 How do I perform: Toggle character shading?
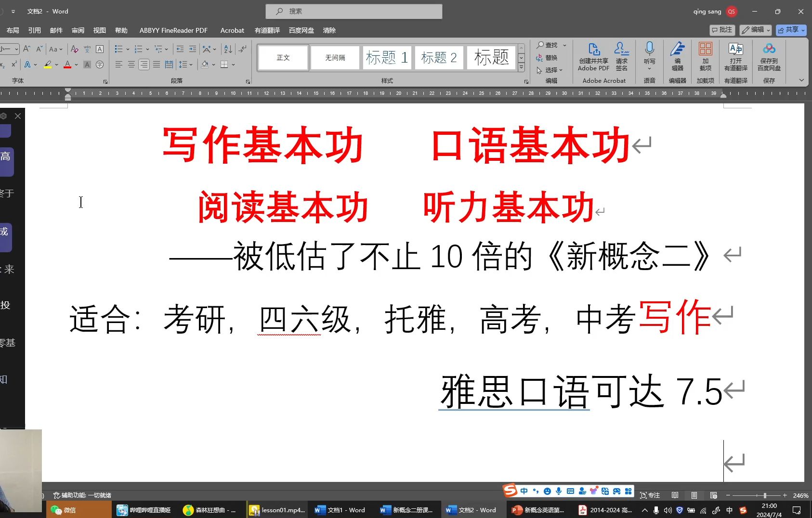[x=87, y=64]
